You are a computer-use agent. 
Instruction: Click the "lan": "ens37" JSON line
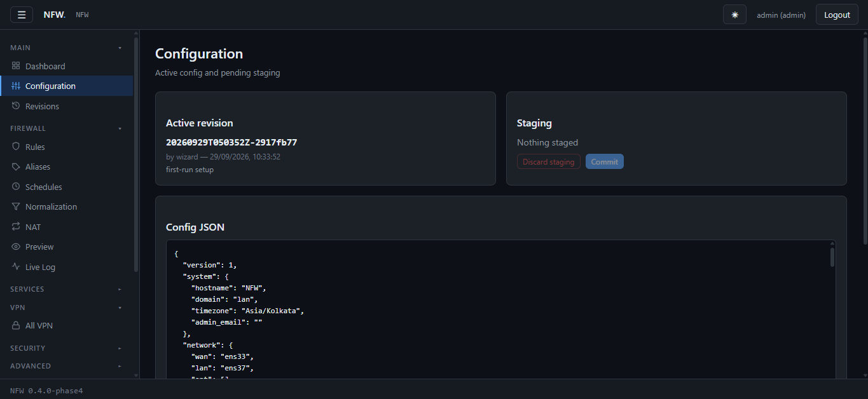pyautogui.click(x=223, y=368)
